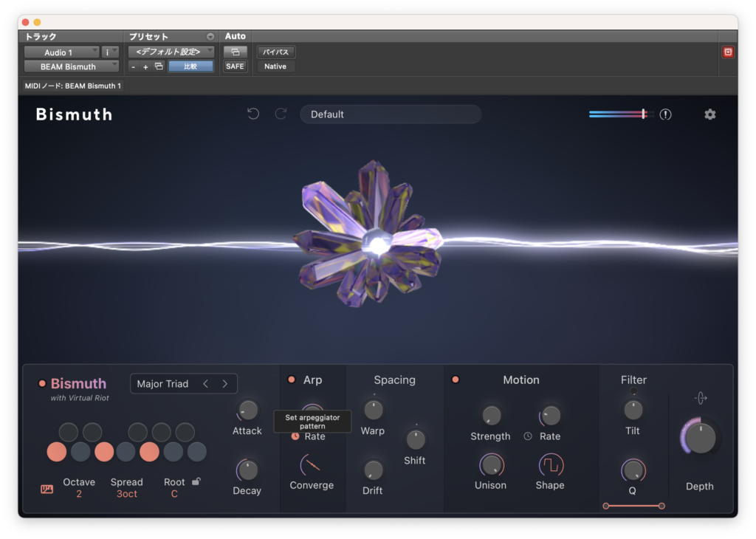Redo the change using the redo arrow
Screen dimensions: 756x539
click(281, 114)
